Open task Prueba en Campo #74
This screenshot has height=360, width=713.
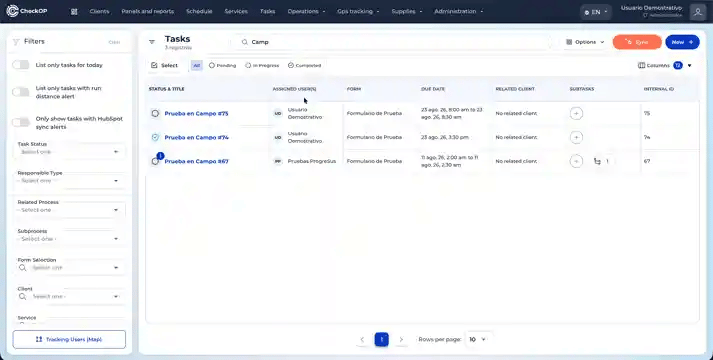[196, 137]
